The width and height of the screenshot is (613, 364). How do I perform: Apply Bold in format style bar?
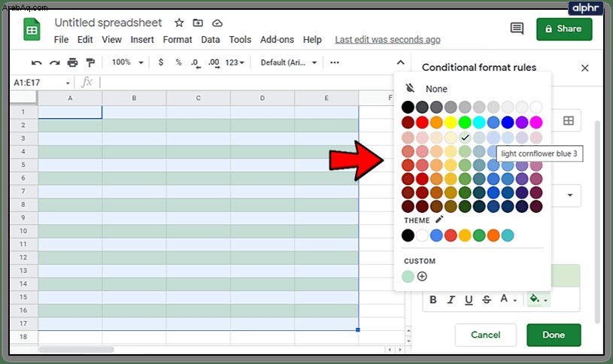(x=432, y=300)
